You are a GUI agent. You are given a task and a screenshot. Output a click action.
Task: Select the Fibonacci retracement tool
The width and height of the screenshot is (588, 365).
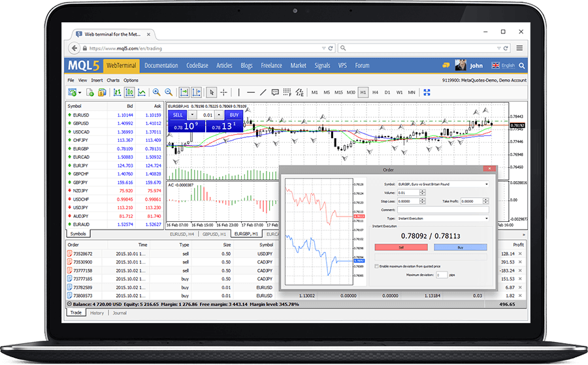pyautogui.click(x=287, y=92)
